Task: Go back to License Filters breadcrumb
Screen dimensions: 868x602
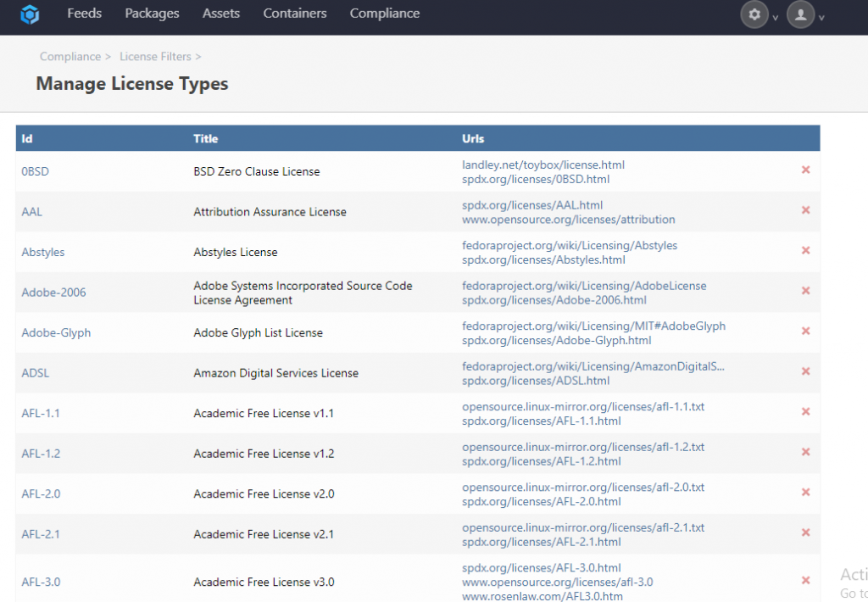Action: 155,57
